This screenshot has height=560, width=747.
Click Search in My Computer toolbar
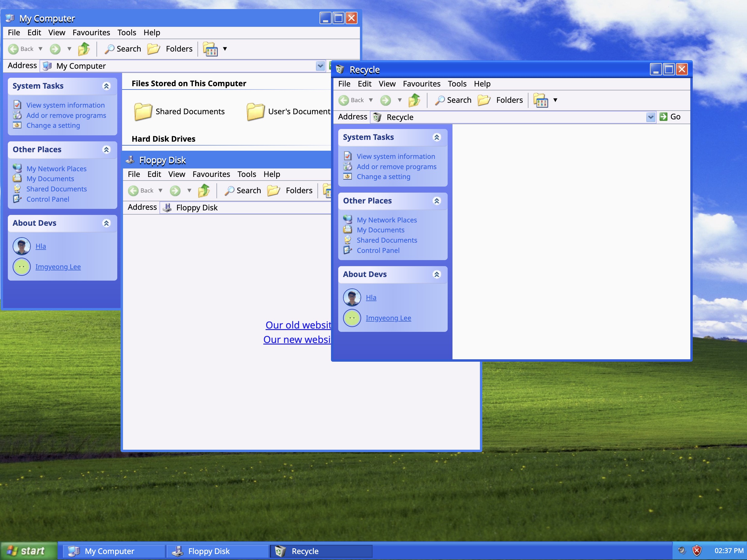tap(123, 49)
